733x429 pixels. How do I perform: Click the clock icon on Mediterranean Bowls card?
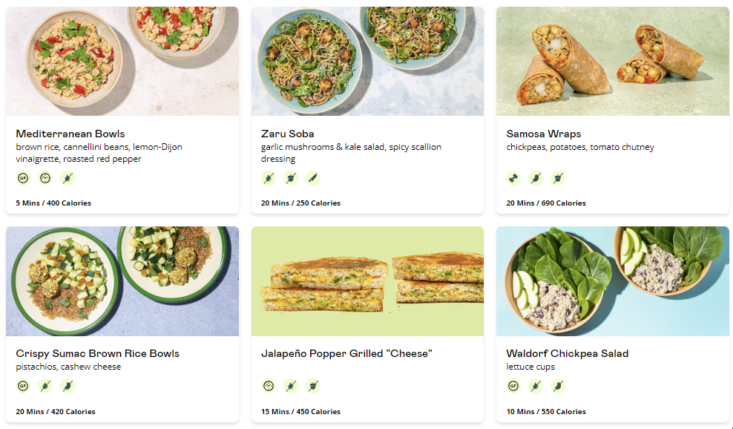click(45, 178)
